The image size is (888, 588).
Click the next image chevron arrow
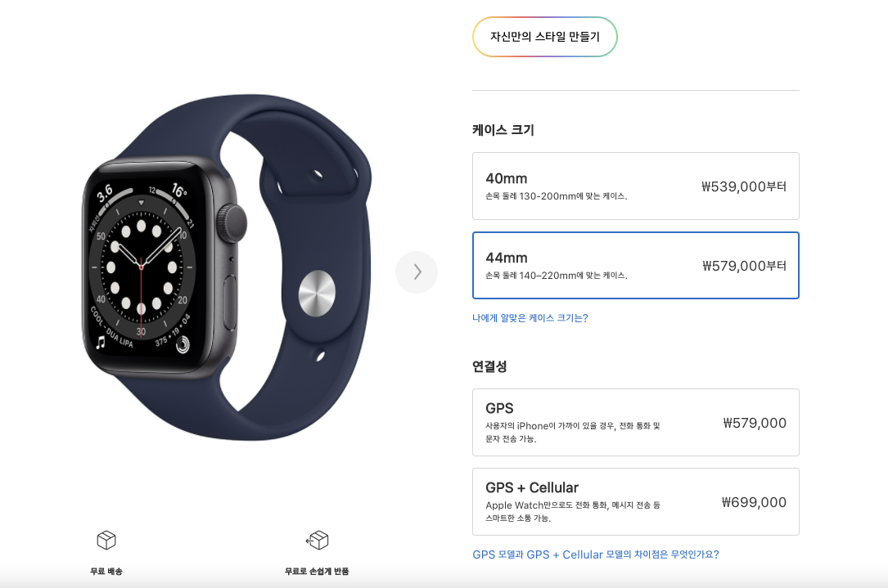(417, 272)
